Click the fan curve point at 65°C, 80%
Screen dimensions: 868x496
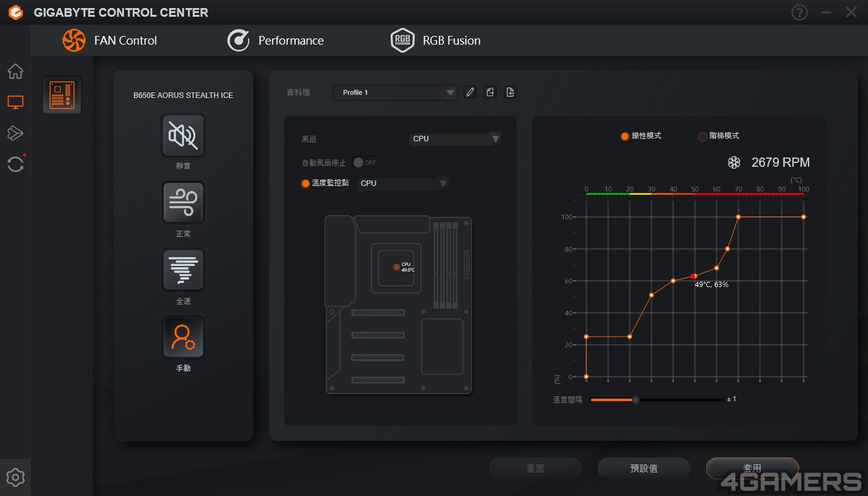coord(727,249)
